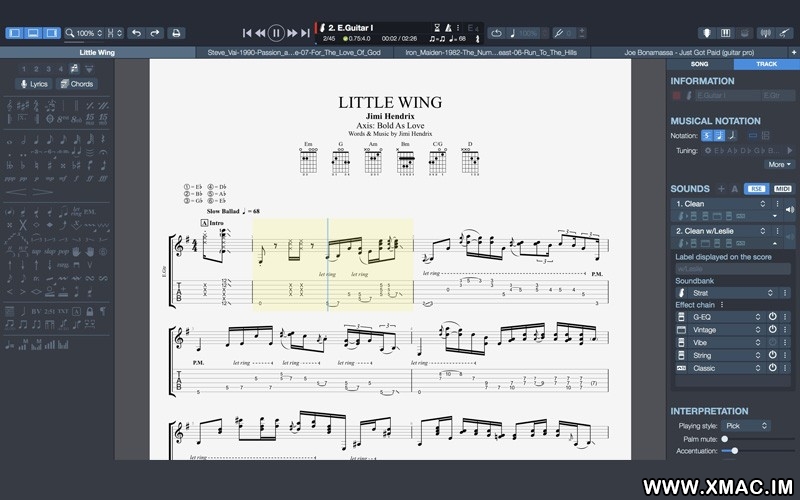Expand the tuning arrow

(x=790, y=151)
